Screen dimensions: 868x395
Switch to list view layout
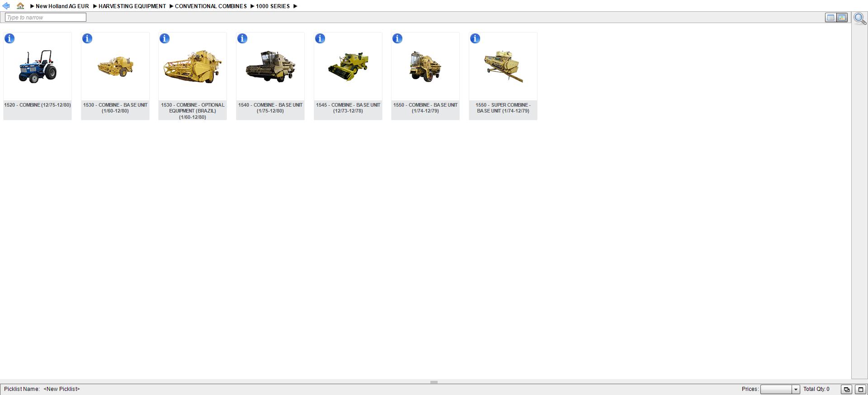[830, 18]
